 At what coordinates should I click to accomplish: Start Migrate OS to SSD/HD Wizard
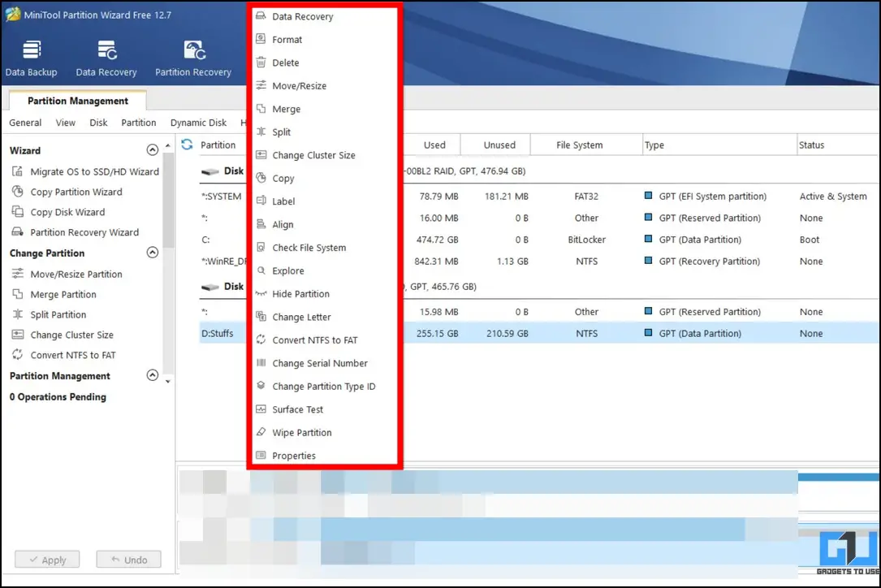click(85, 171)
